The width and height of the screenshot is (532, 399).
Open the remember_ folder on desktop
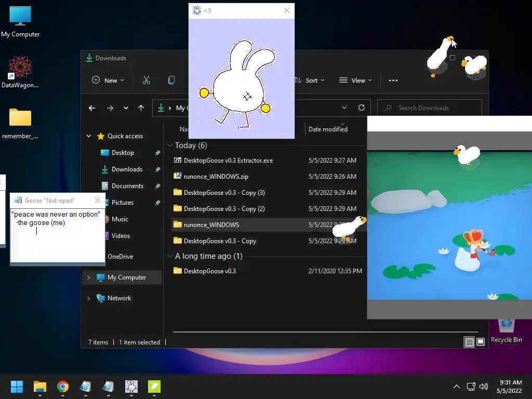coord(20,124)
